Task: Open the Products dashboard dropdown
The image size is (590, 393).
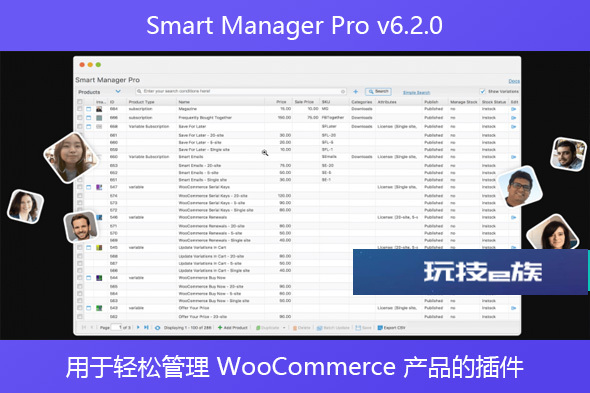Action: click(100, 92)
